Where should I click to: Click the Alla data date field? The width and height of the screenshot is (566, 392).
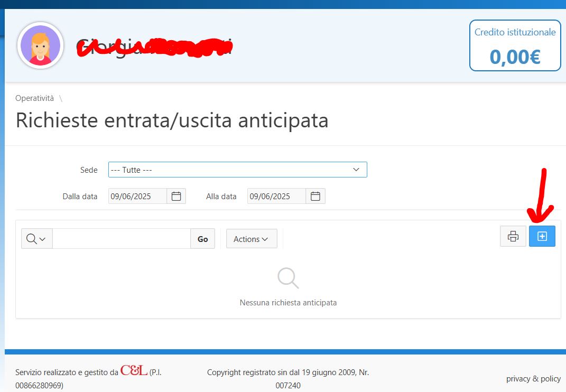tap(276, 196)
